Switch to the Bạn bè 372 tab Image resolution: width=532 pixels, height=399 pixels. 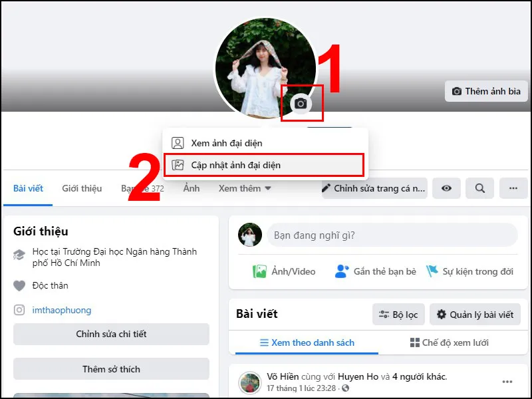(x=144, y=188)
